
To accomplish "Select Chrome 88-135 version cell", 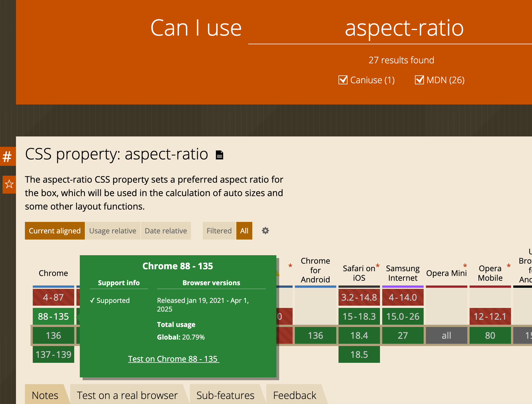I will [53, 316].
